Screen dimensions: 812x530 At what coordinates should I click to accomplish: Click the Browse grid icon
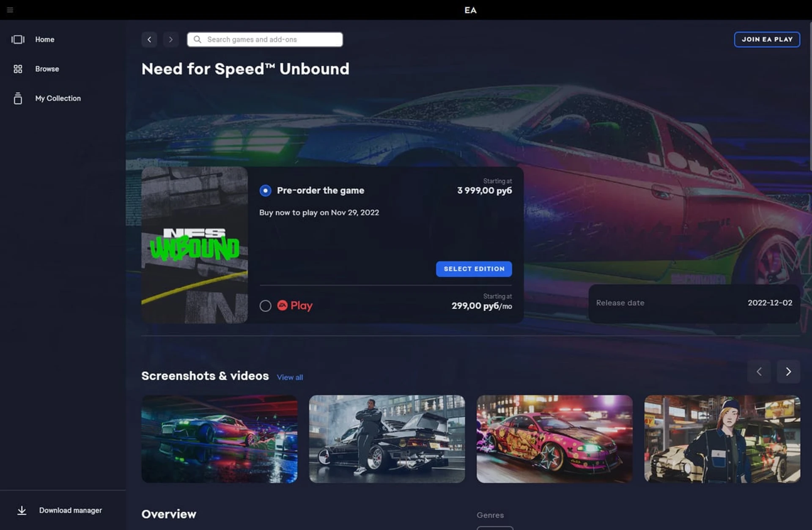18,69
